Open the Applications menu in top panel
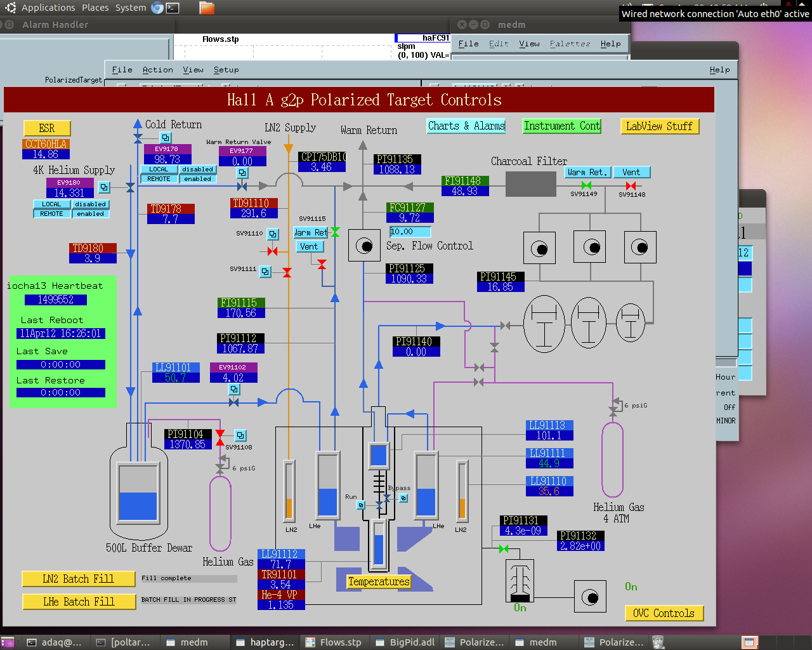This screenshot has width=812, height=650. coord(48,8)
